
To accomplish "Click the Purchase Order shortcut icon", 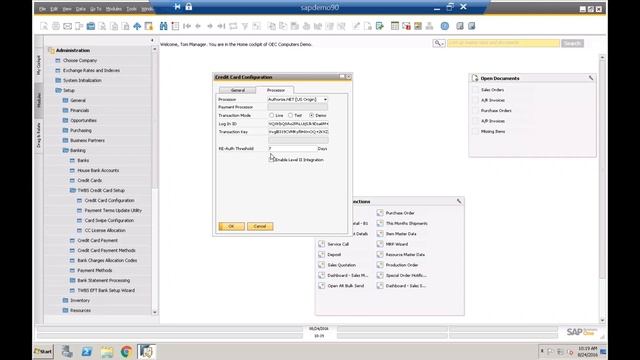I will tap(380, 213).
